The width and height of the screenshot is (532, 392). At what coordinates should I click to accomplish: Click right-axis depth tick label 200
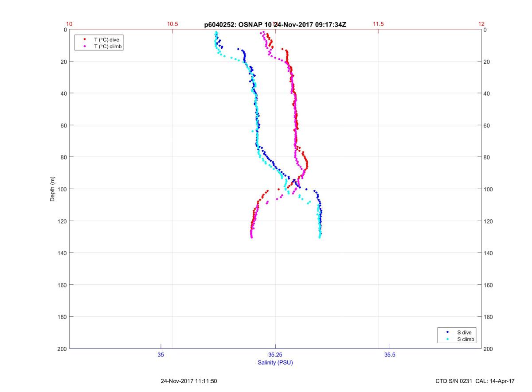click(x=489, y=349)
